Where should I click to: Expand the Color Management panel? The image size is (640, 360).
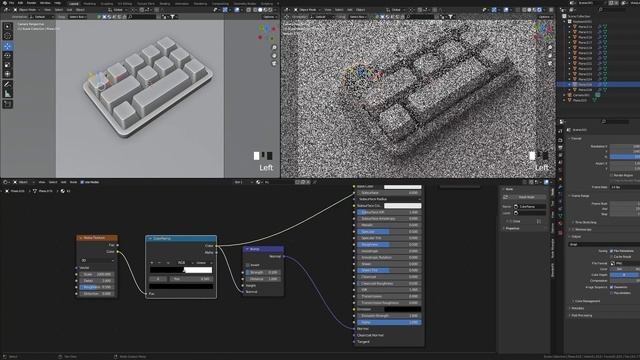click(587, 301)
